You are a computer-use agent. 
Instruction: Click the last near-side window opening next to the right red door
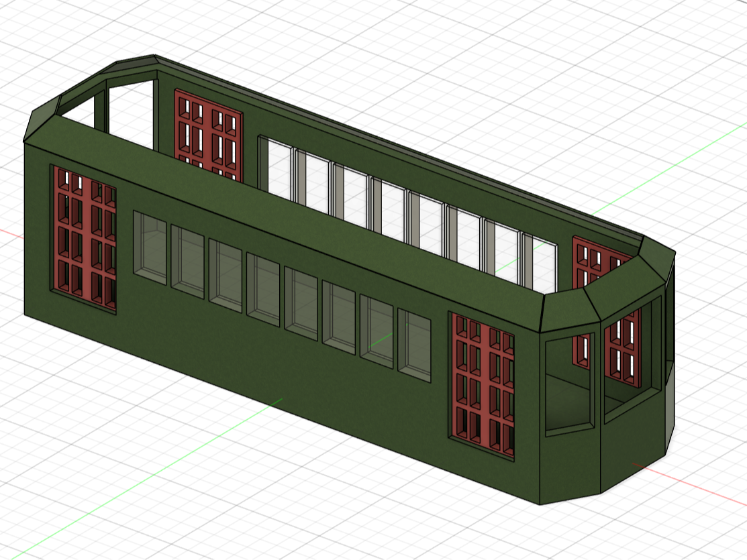(415, 346)
